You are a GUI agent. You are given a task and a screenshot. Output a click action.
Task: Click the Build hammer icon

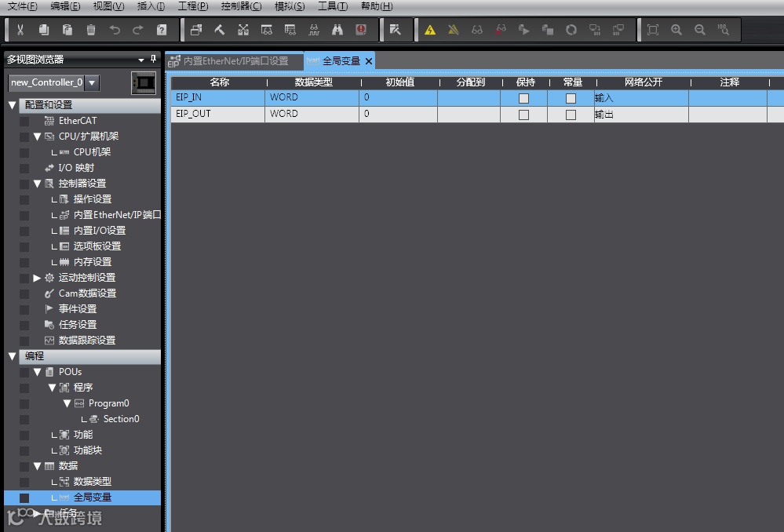pos(220,30)
